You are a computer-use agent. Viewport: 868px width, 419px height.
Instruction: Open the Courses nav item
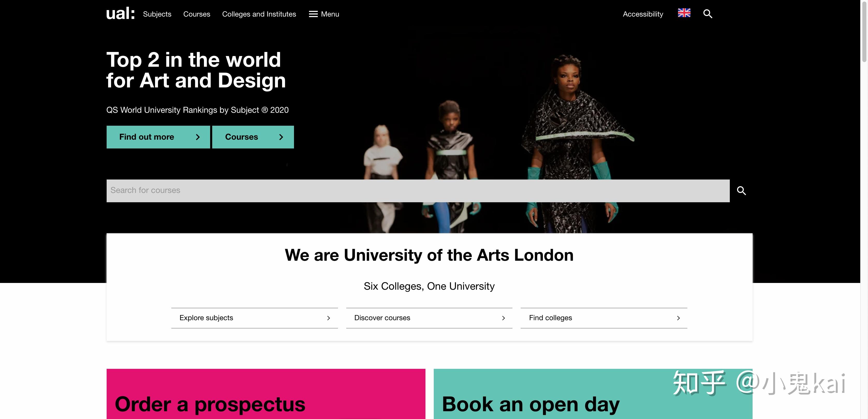(197, 14)
